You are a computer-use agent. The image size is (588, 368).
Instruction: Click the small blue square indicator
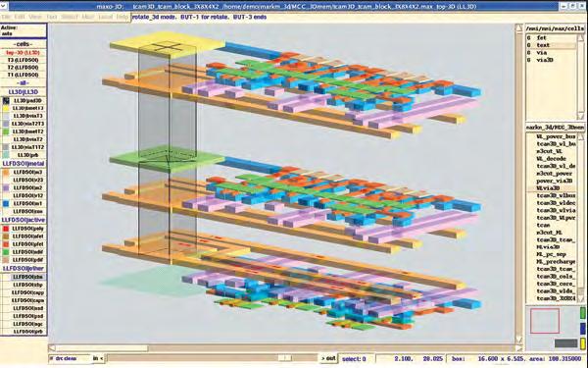[583, 329]
